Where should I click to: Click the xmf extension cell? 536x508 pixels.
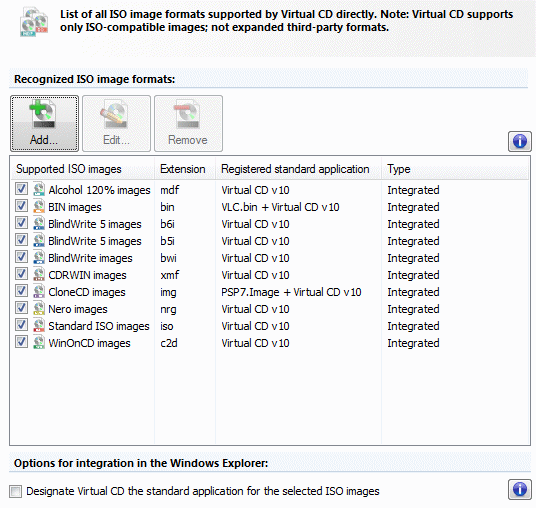tap(170, 275)
